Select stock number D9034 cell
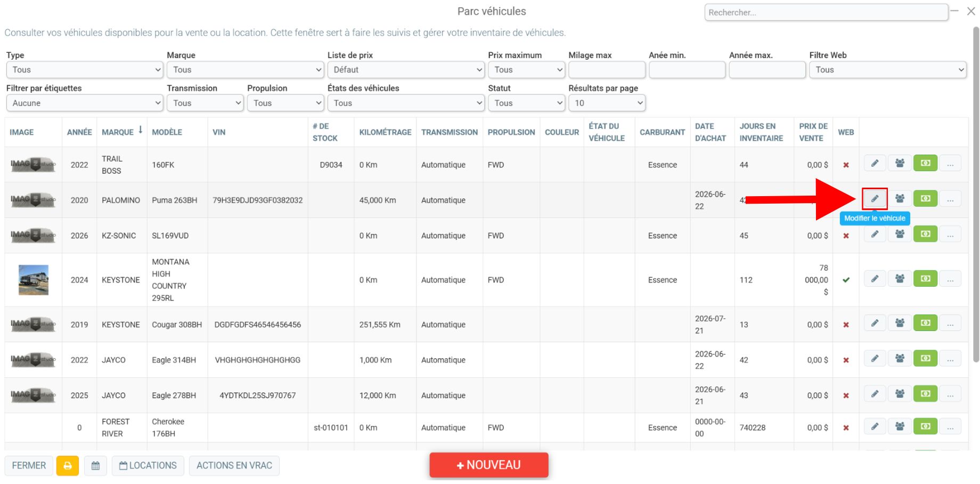Screen dimensions: 980x484 [x=331, y=165]
